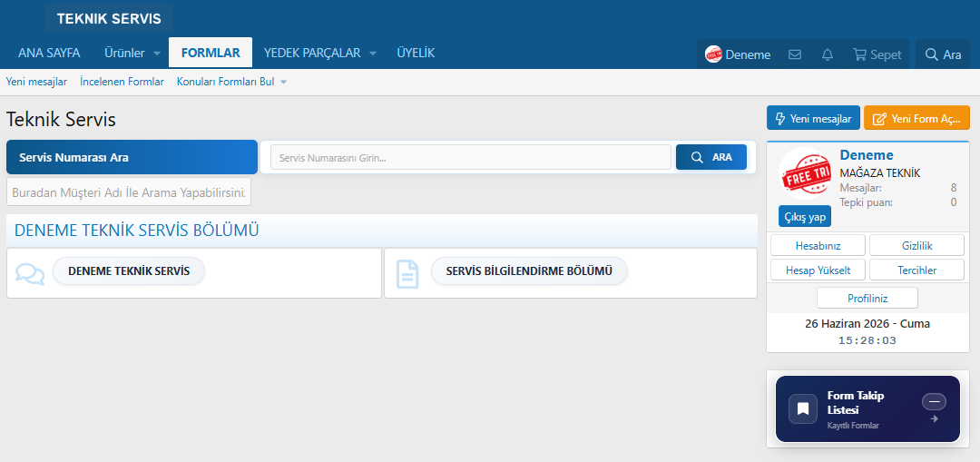The image size is (980, 462).
Task: Click the orange Yeni Form Aç button
Action: pos(916,118)
